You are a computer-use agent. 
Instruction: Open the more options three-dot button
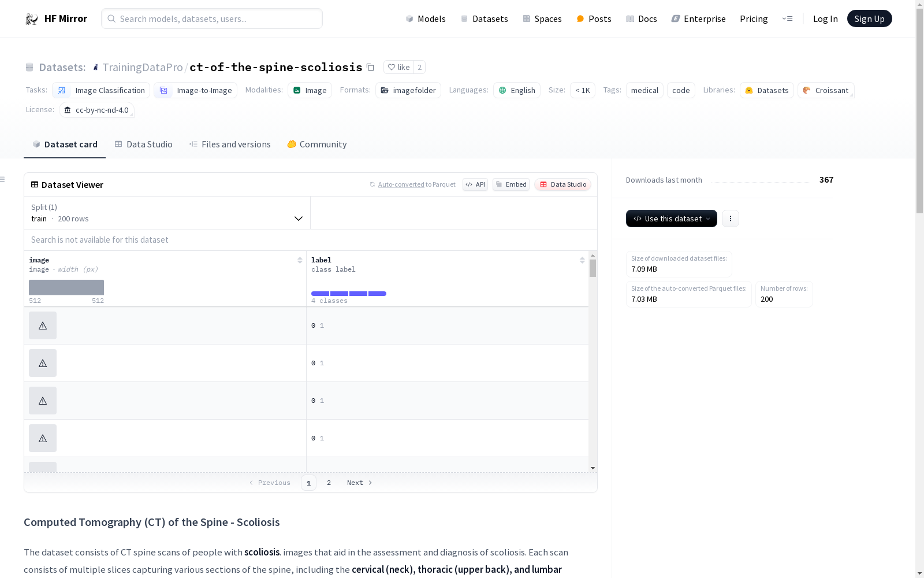point(731,218)
